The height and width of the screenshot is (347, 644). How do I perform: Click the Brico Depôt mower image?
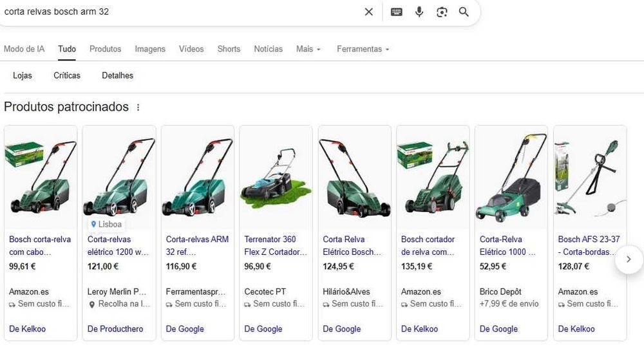pos(511,178)
